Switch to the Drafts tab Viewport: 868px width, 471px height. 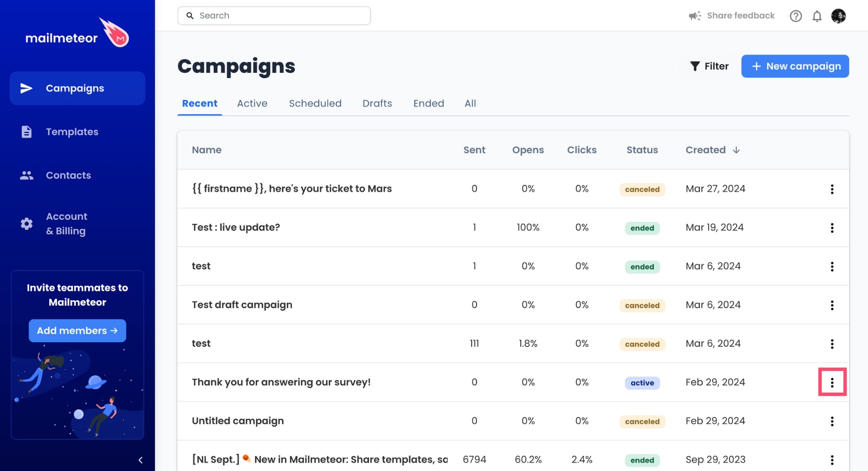[x=377, y=104]
